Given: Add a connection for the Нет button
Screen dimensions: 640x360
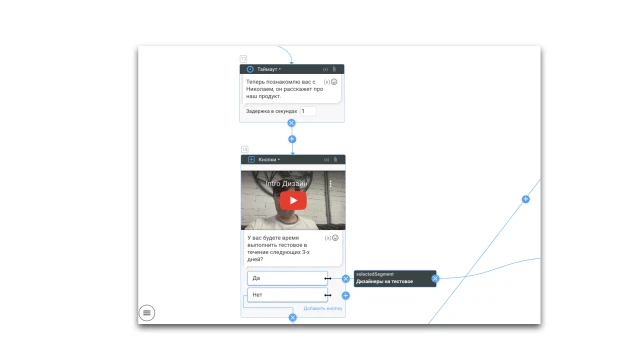Looking at the screenshot, I should [346, 296].
